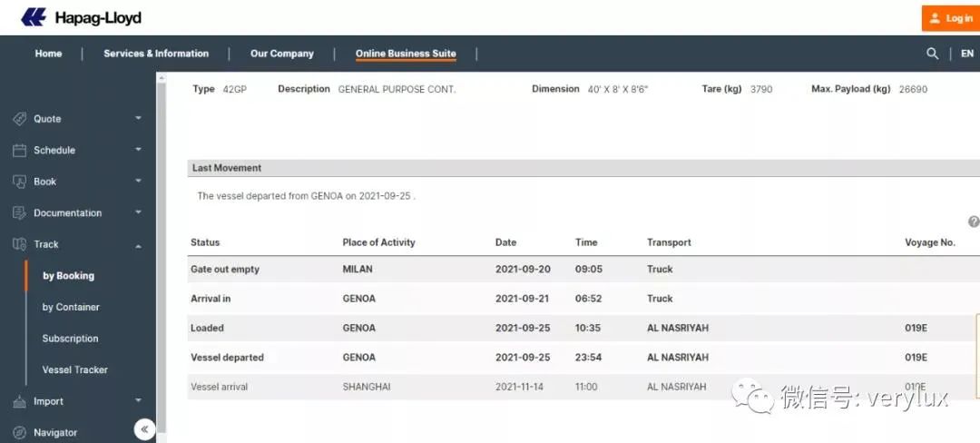Click the Hapag-Lloyd logo
This screenshot has height=443, width=980.
click(82, 17)
